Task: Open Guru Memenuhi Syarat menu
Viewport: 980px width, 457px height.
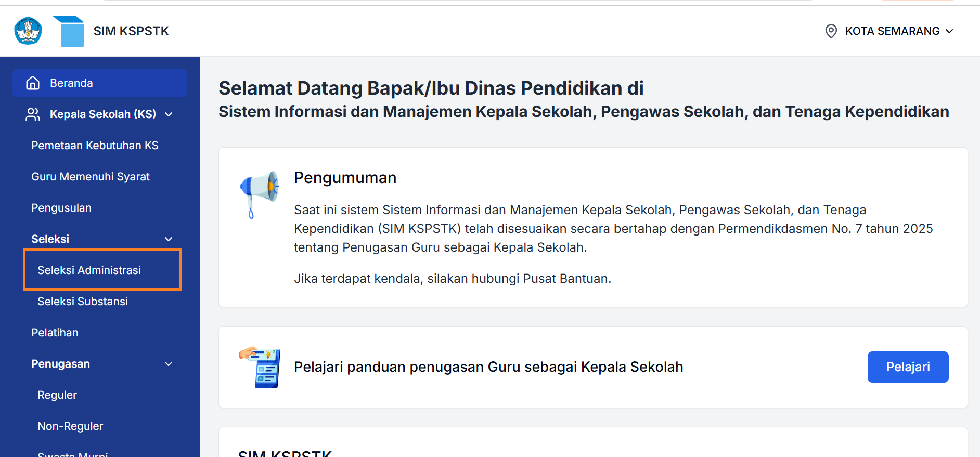Action: [91, 177]
